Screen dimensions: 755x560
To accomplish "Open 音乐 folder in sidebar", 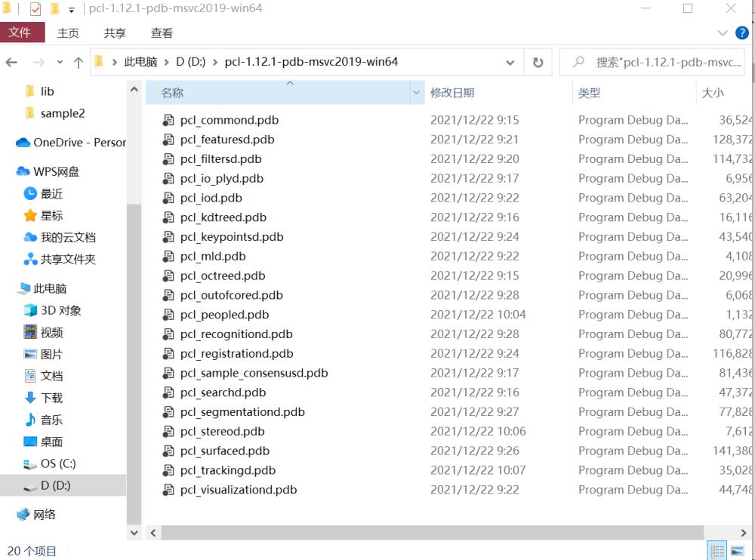I will [43, 420].
